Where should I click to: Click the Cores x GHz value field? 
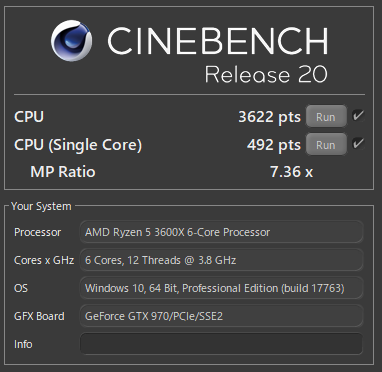[x=221, y=260]
